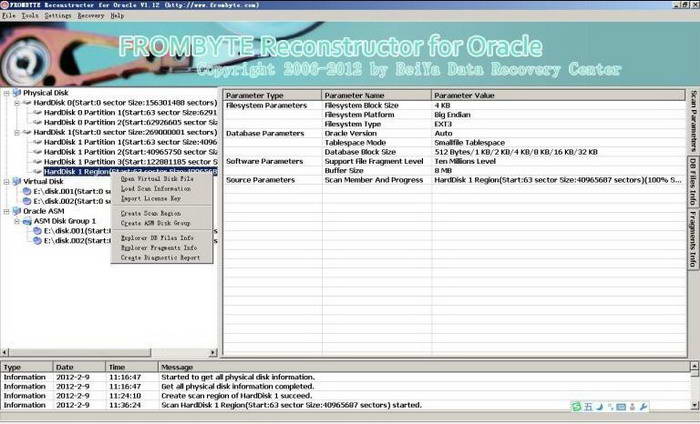Click the Virtual Disk node icon
This screenshot has width=700, height=424.
[x=17, y=181]
